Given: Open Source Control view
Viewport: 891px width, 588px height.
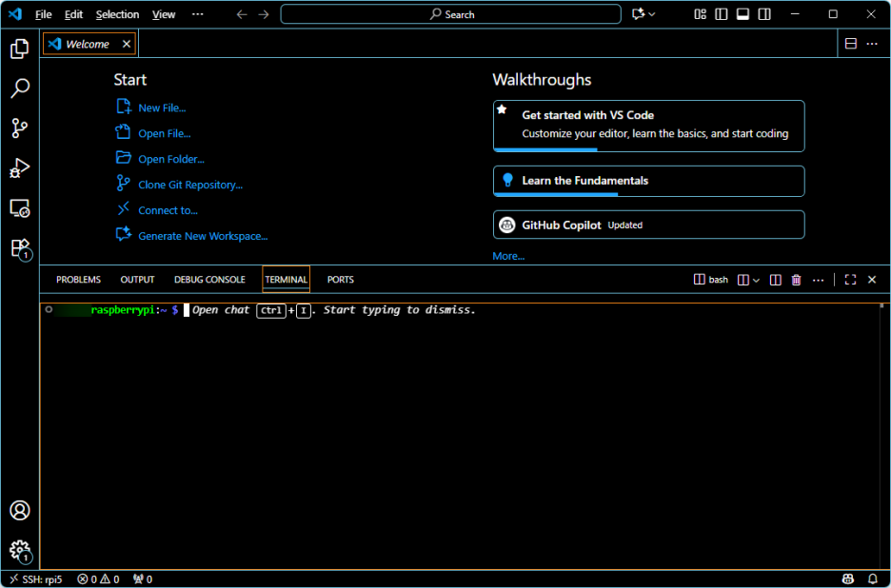Looking at the screenshot, I should pos(20,128).
